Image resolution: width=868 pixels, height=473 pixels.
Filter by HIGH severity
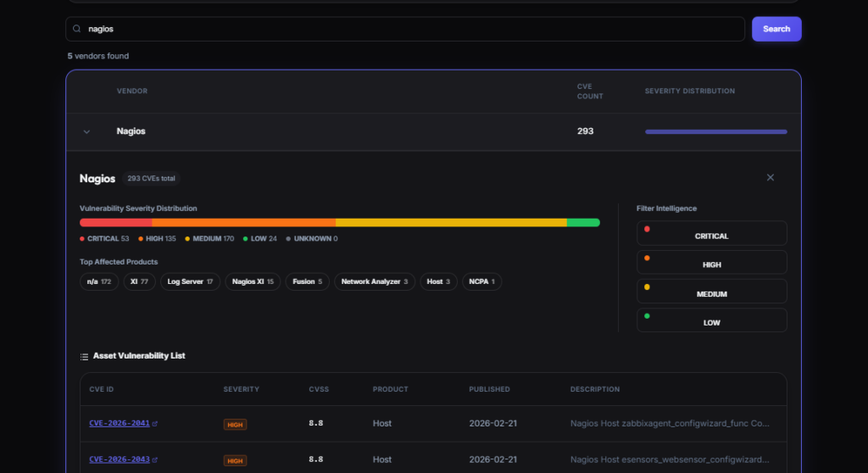click(x=711, y=262)
